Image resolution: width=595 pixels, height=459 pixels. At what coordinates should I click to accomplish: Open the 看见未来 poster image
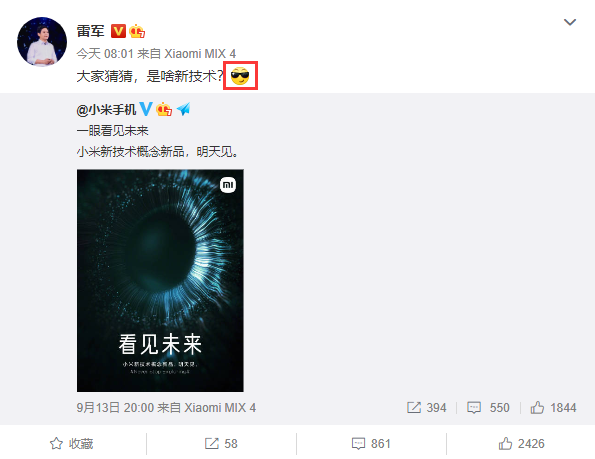point(160,280)
